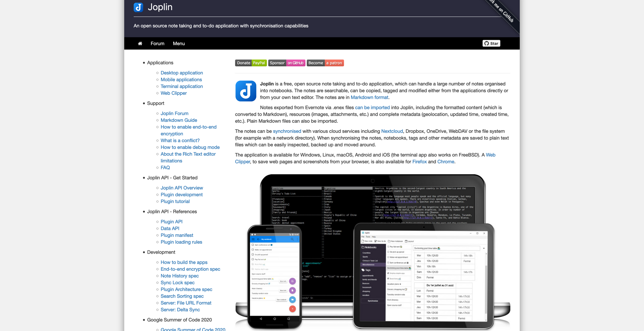The height and width of the screenshot is (331, 644).
Task: Go to home via house icon
Action: click(x=140, y=44)
